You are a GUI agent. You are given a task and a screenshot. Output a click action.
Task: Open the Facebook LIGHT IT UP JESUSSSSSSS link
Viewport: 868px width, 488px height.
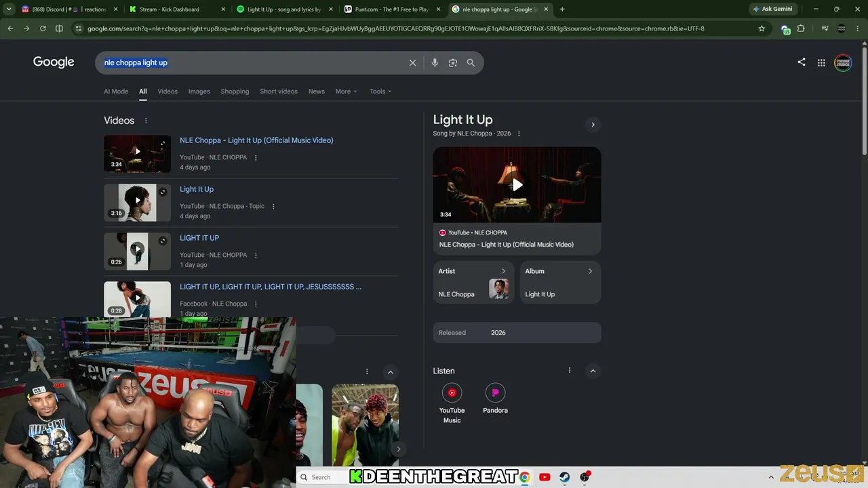click(x=271, y=287)
